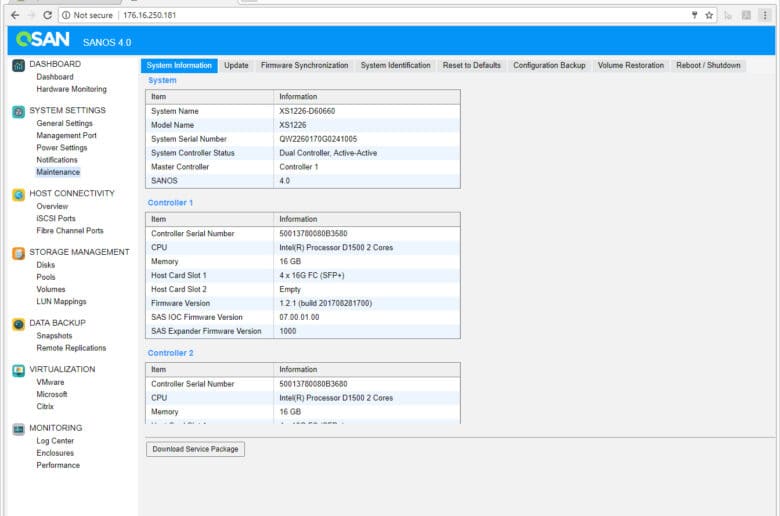The image size is (780, 516).
Task: Click the site information icon
Action: [x=66, y=15]
